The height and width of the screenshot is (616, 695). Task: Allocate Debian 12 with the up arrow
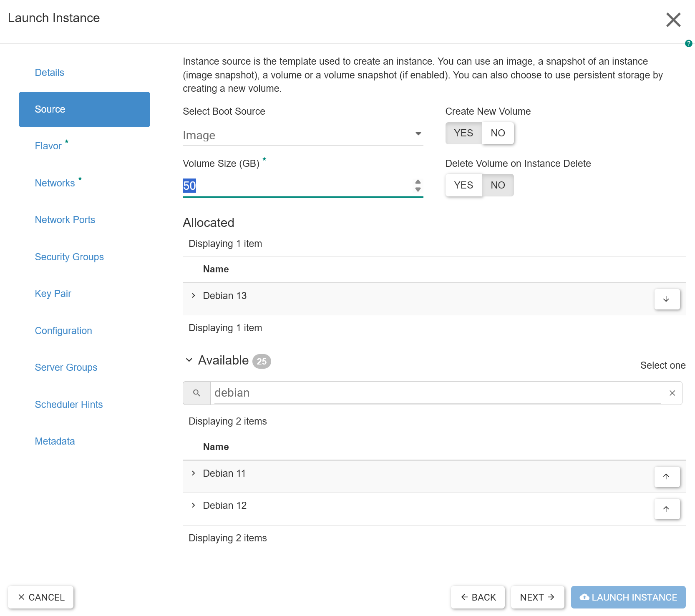pyautogui.click(x=667, y=509)
